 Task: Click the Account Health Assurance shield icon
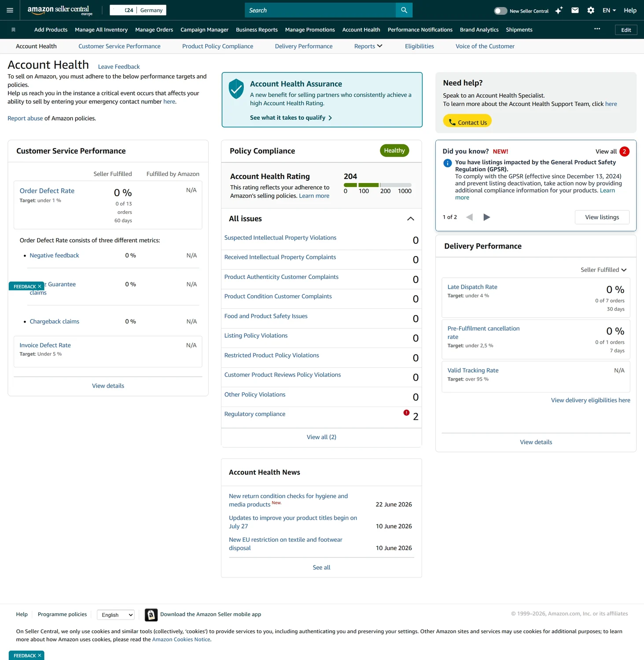pyautogui.click(x=236, y=89)
